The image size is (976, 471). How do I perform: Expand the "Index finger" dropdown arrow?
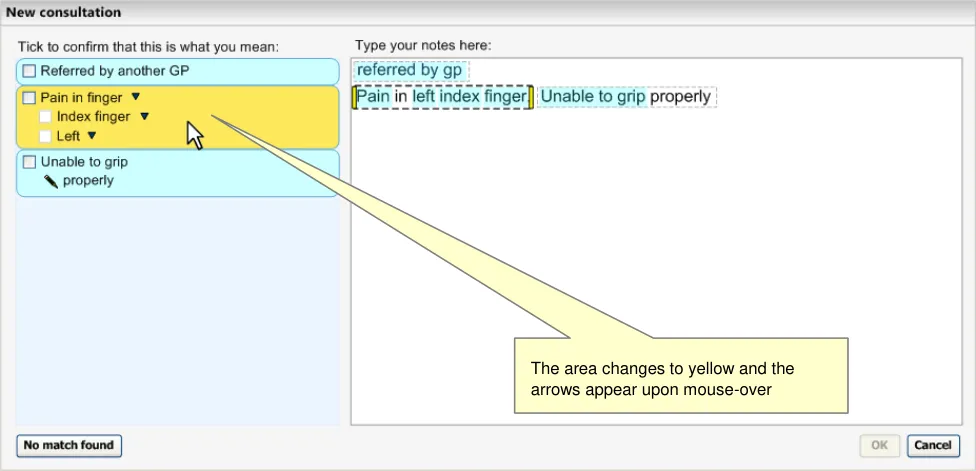144,117
